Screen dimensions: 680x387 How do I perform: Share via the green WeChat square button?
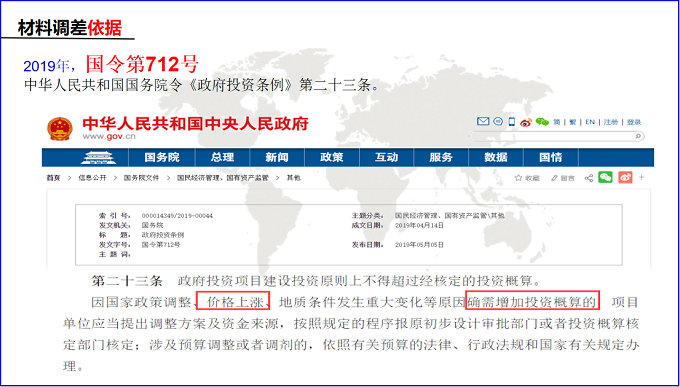pos(605,177)
